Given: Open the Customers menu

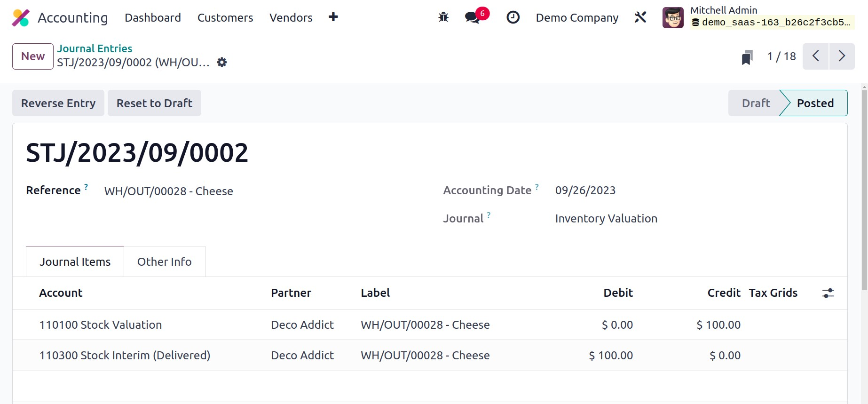Looking at the screenshot, I should click(225, 18).
